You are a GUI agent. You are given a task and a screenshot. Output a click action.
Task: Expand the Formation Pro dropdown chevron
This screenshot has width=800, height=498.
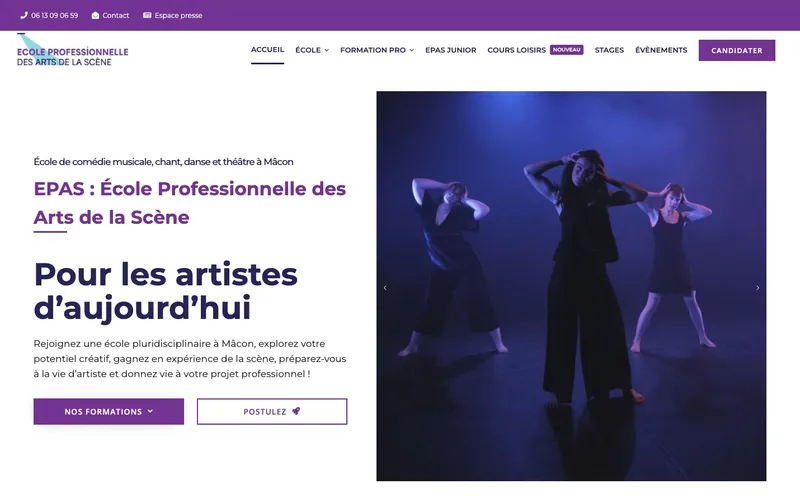click(412, 50)
